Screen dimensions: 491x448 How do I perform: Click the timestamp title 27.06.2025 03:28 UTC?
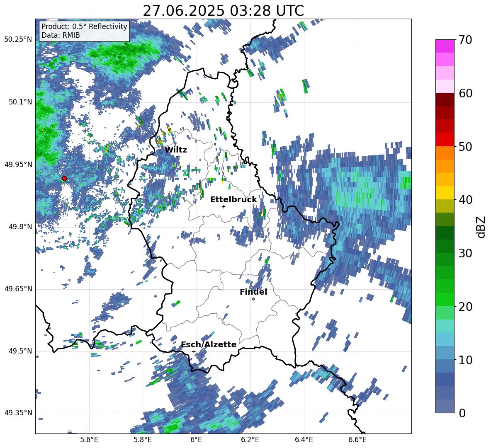click(223, 11)
